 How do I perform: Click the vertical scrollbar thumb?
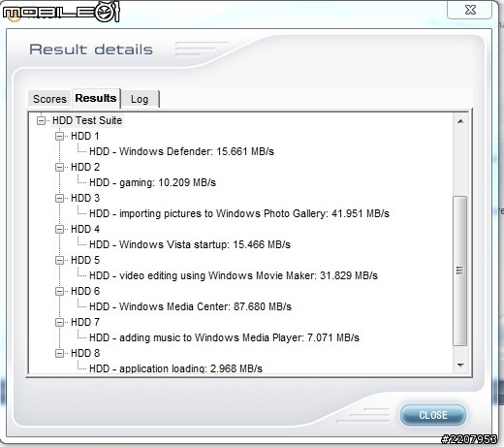(460, 271)
